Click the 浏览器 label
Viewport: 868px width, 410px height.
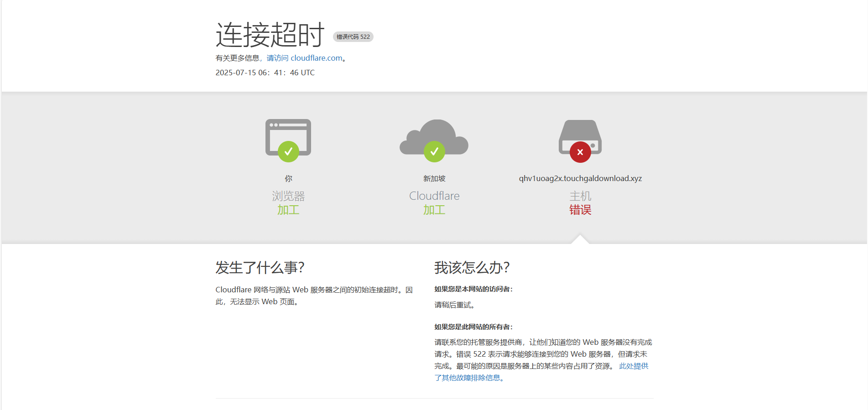(288, 196)
